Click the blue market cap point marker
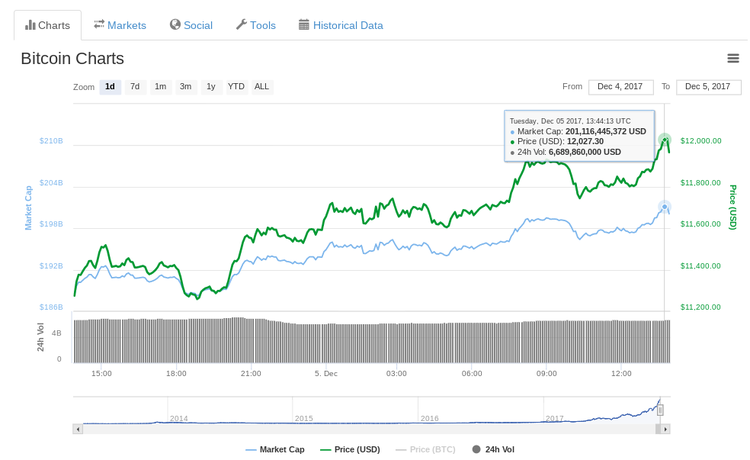This screenshot has height=460, width=750. point(664,207)
